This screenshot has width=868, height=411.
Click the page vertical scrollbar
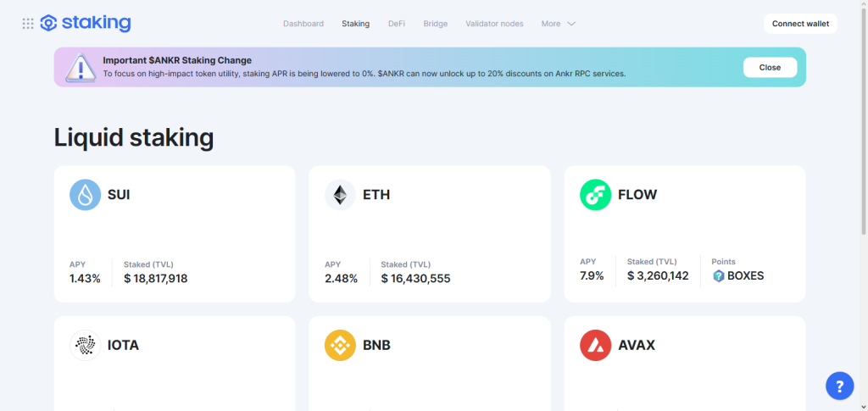[864, 119]
